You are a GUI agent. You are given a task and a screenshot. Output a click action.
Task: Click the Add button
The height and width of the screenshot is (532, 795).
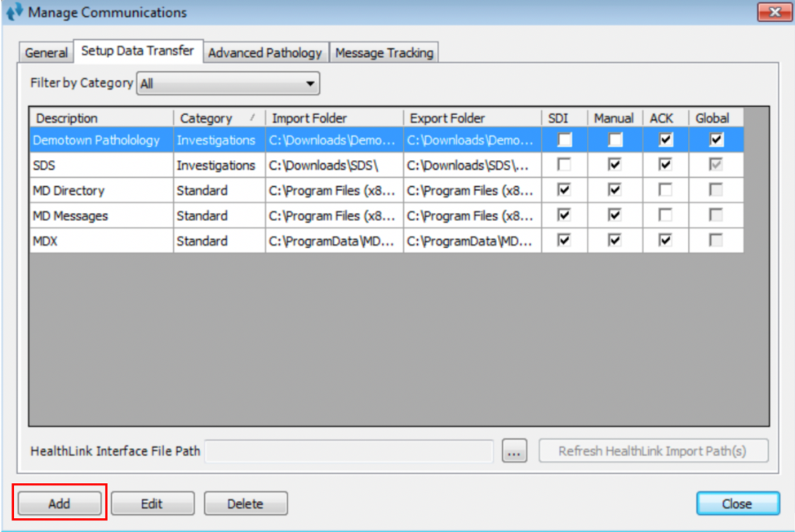click(x=60, y=503)
